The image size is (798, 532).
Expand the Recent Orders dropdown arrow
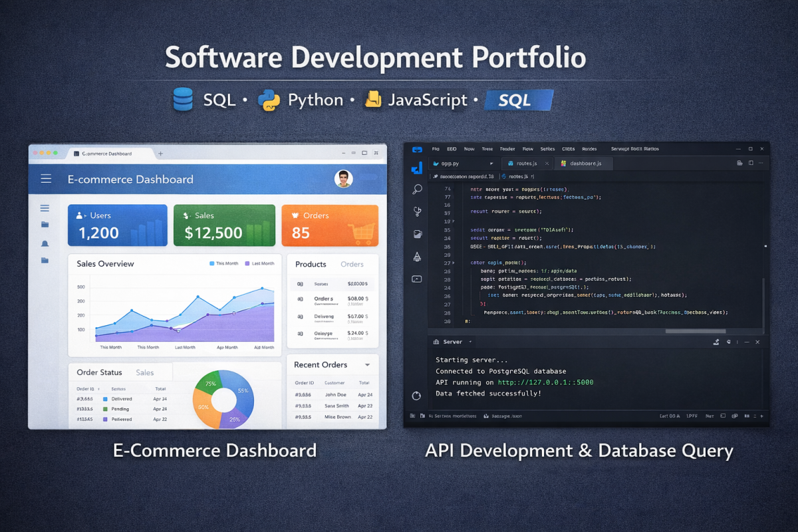[367, 365]
